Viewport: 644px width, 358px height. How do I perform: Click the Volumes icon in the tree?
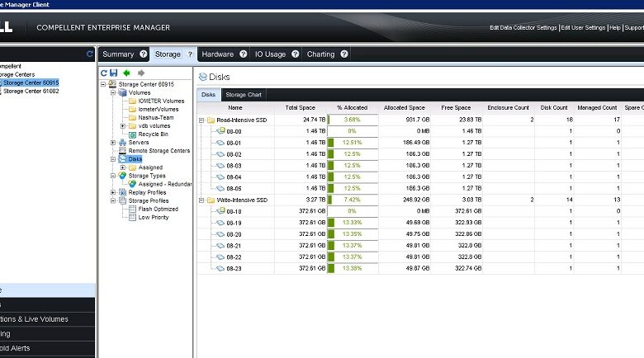(122, 92)
